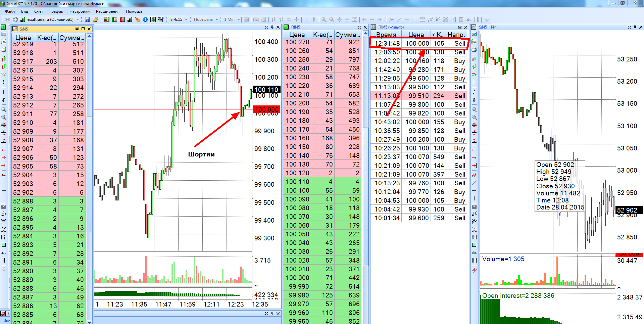Open the Вид menu
The image size is (644, 324).
pyautogui.click(x=24, y=11)
